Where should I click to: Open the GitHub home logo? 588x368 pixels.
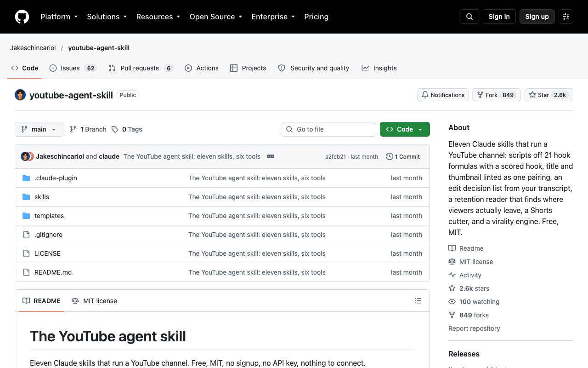(22, 17)
